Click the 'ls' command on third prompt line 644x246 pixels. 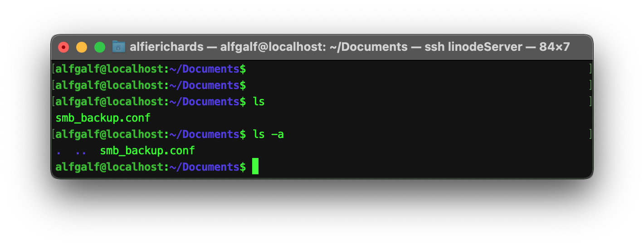259,102
